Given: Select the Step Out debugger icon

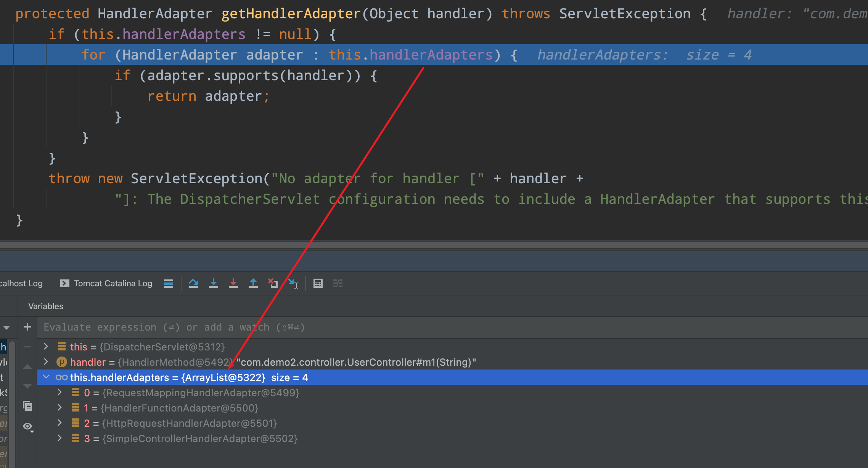Looking at the screenshot, I should (x=253, y=283).
